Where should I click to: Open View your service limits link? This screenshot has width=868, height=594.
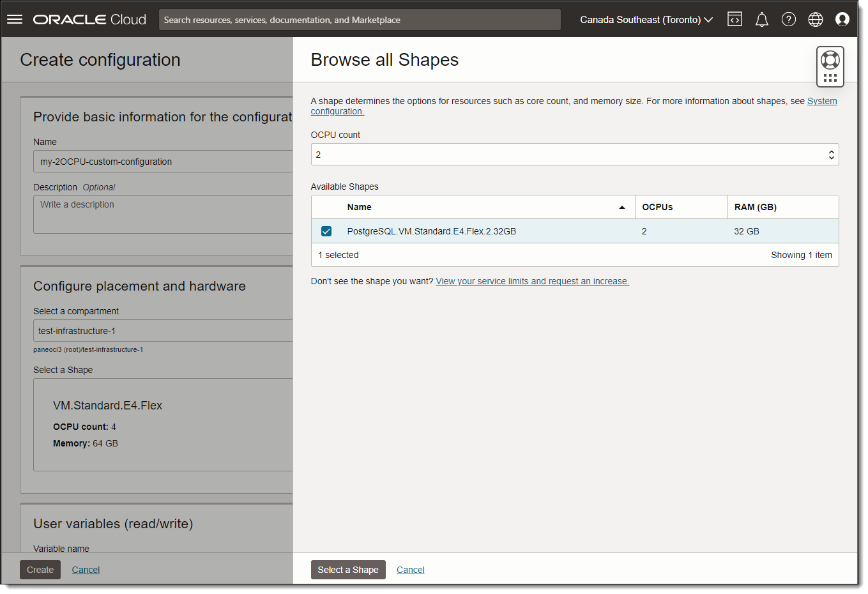[532, 281]
